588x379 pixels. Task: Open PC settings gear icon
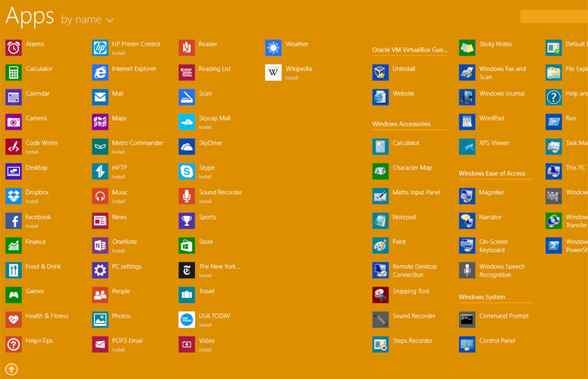(x=100, y=271)
